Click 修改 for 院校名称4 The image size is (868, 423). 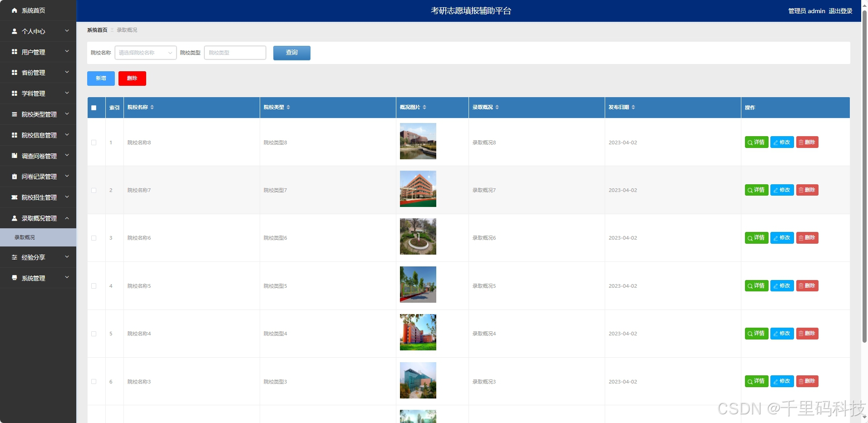click(x=782, y=333)
